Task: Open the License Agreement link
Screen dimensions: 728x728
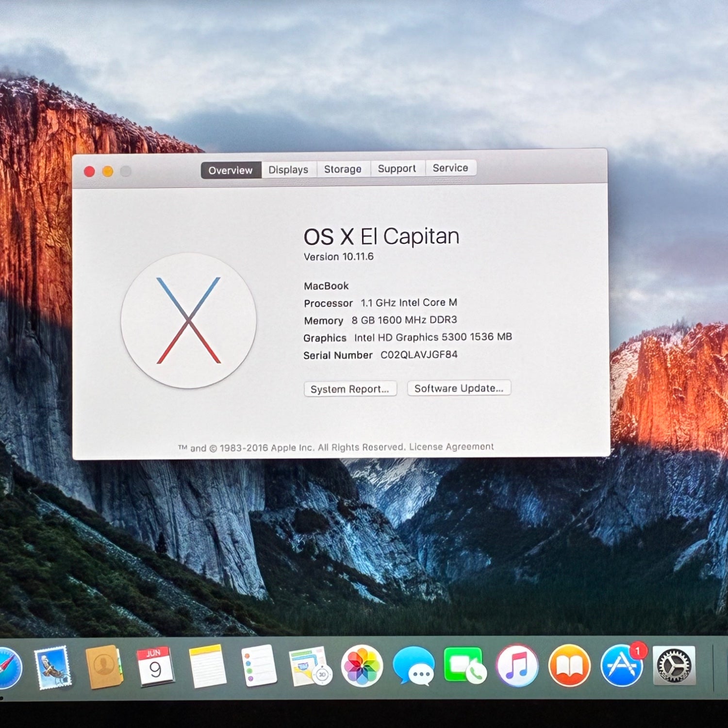Action: [x=451, y=447]
